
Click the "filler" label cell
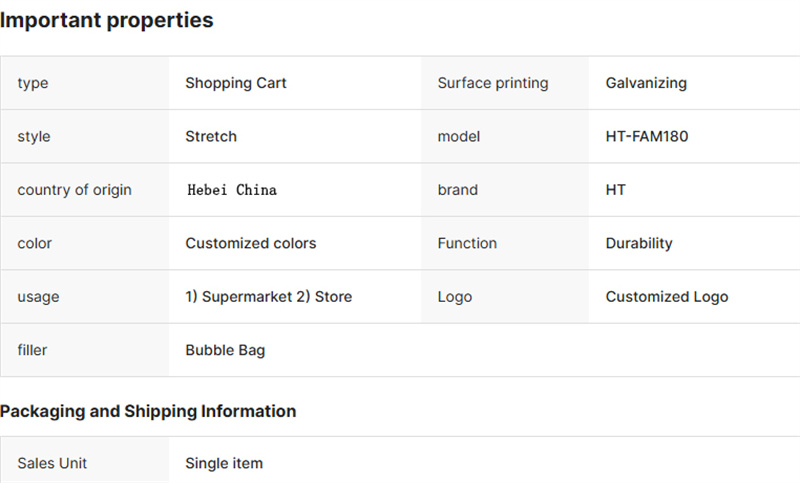click(85, 350)
